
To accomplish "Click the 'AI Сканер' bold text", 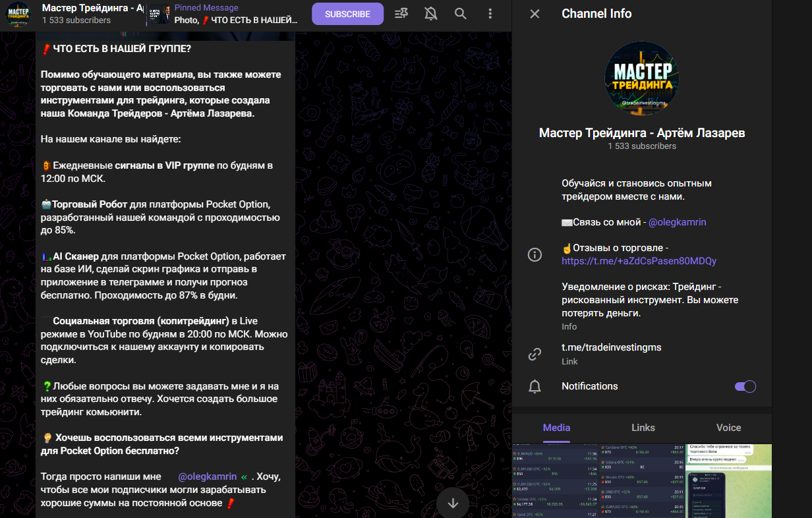I will click(x=75, y=256).
